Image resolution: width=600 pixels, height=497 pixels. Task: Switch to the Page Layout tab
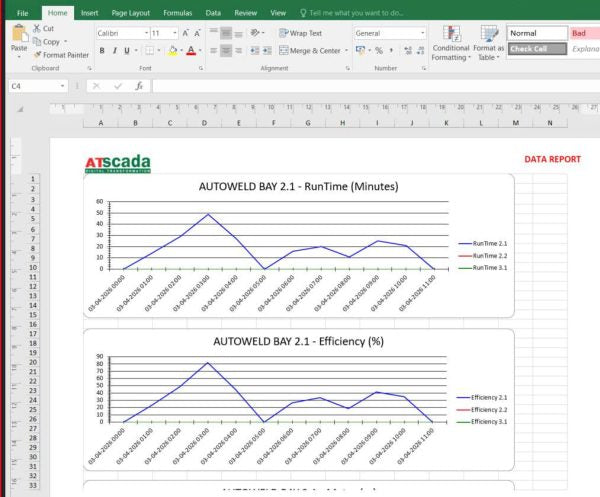pos(130,13)
